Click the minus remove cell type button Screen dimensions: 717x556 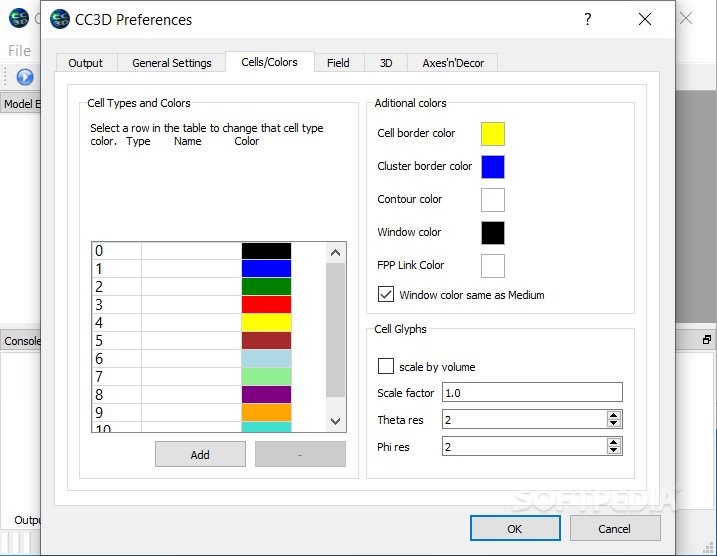point(300,454)
